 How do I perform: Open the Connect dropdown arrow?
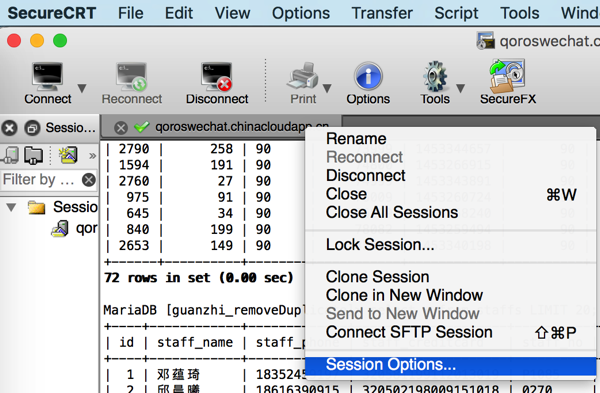click(82, 88)
